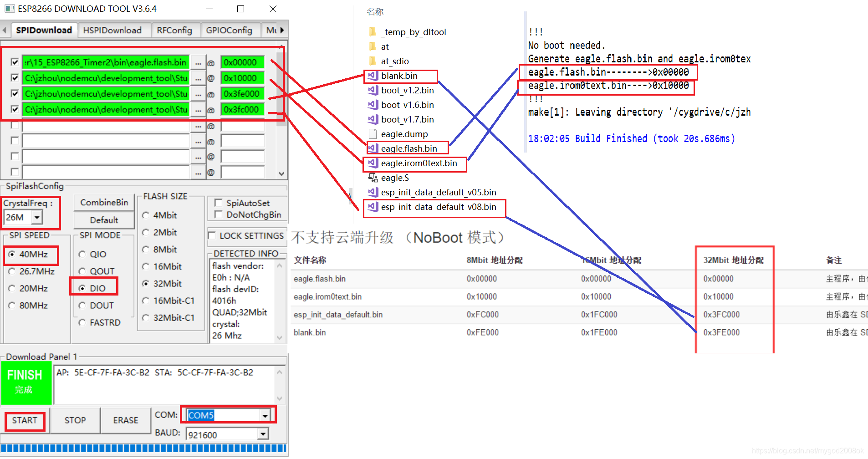
Task: Click the 0x3FE000 cell of blank.bin
Action: 721,332
